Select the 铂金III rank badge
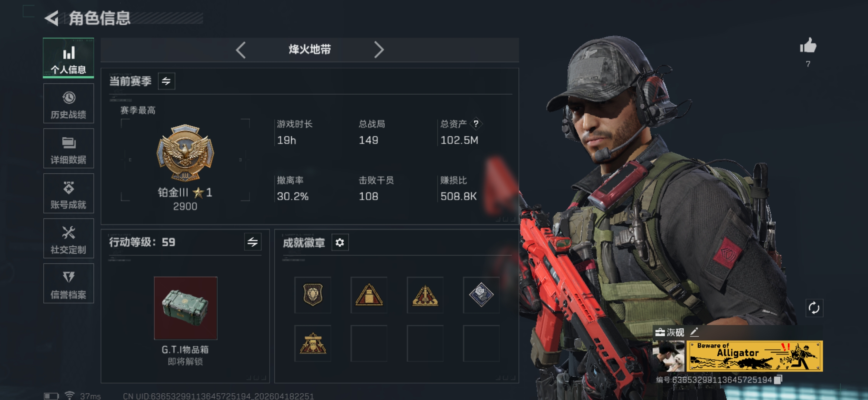The height and width of the screenshot is (400, 868). coord(185,153)
